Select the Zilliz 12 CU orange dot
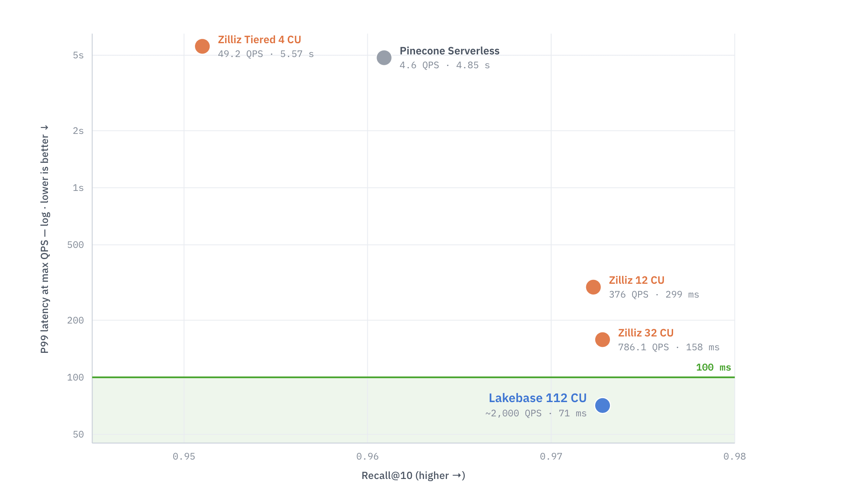Image resolution: width=868 pixels, height=501 pixels. tap(593, 287)
